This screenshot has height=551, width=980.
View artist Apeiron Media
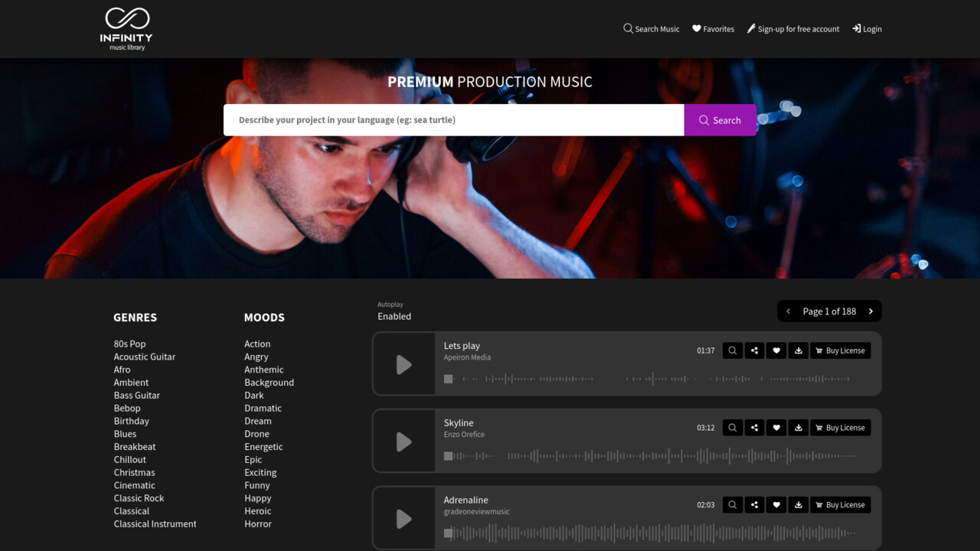467,357
